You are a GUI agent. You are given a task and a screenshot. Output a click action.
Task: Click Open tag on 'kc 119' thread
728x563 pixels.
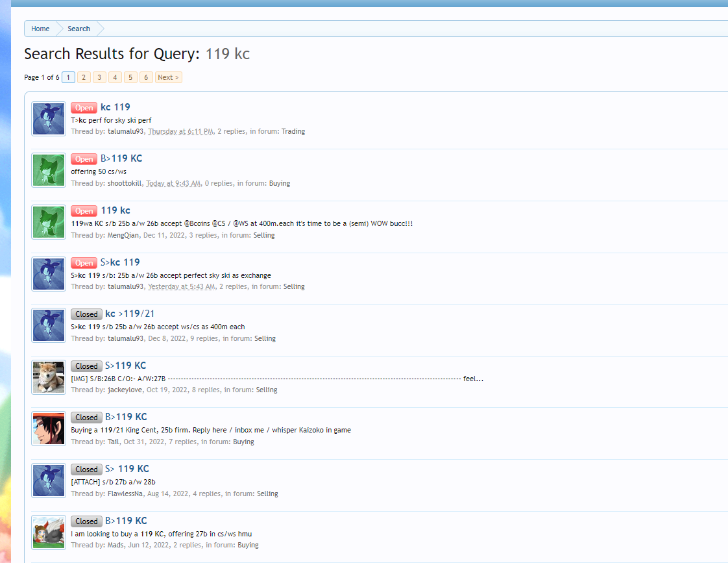[84, 108]
